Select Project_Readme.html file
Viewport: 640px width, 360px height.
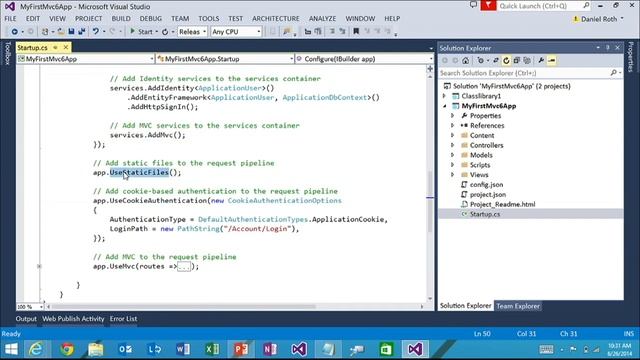click(502, 204)
